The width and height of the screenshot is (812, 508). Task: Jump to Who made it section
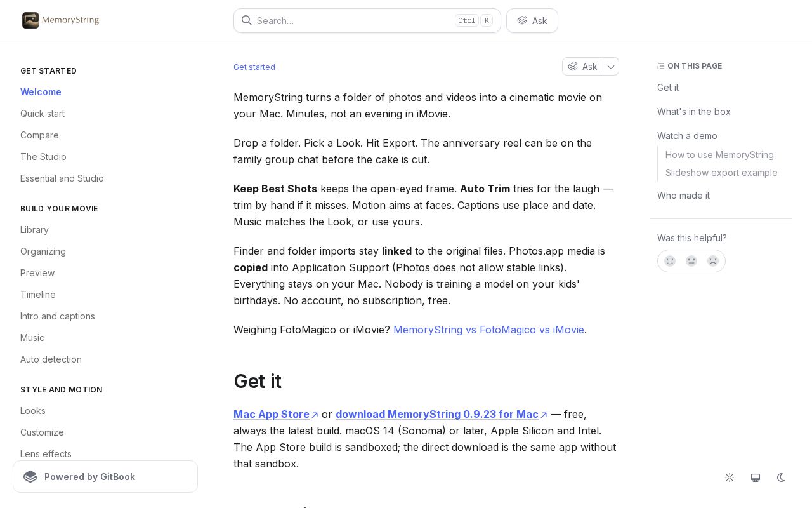click(683, 196)
